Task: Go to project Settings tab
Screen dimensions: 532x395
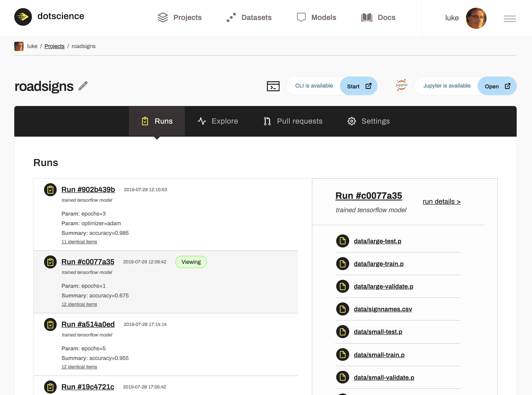Action: 369,121
